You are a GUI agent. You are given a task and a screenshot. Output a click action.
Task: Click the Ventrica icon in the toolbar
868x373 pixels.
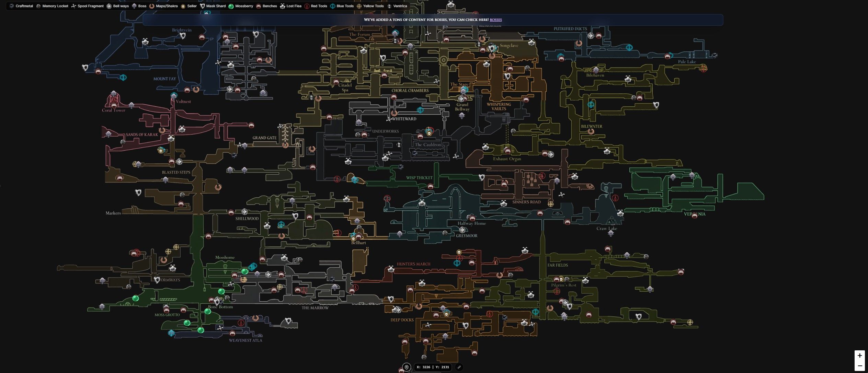pos(389,6)
